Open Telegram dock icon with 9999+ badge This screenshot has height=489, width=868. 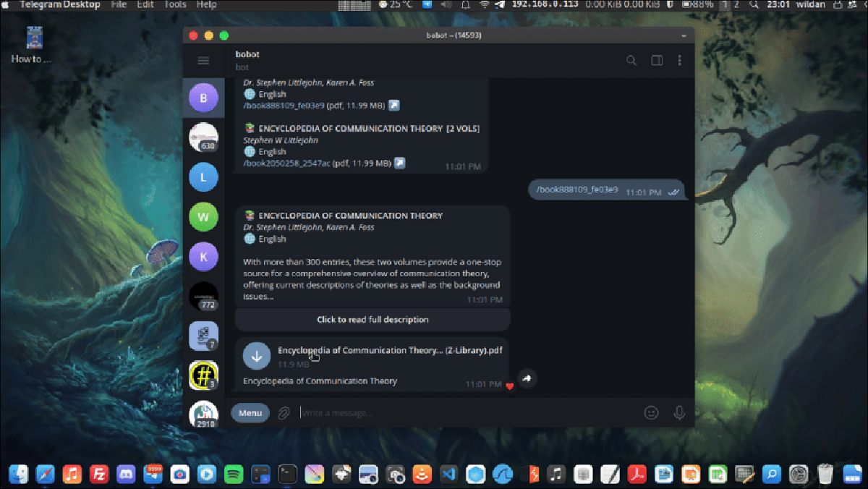pyautogui.click(x=153, y=474)
